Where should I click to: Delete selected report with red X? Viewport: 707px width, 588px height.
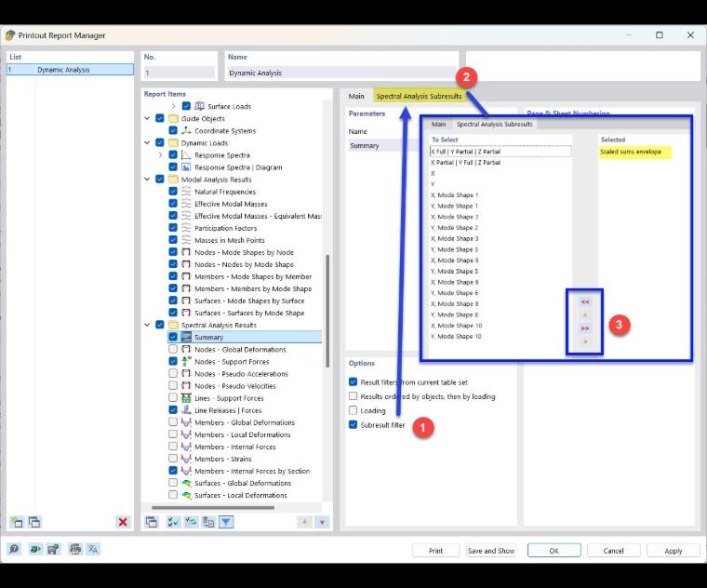pos(123,522)
